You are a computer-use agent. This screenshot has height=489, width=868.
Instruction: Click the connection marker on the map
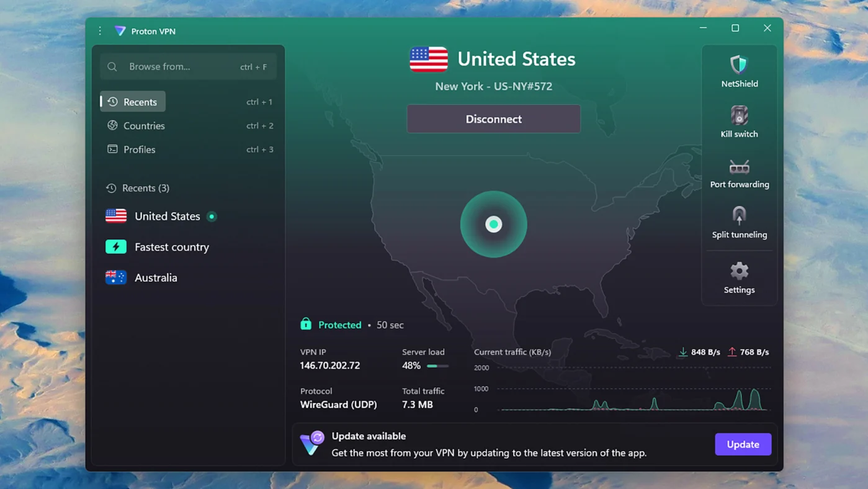[493, 224]
